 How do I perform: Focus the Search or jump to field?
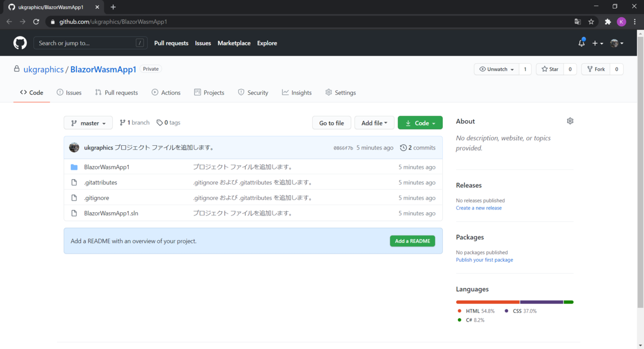pyautogui.click(x=91, y=43)
